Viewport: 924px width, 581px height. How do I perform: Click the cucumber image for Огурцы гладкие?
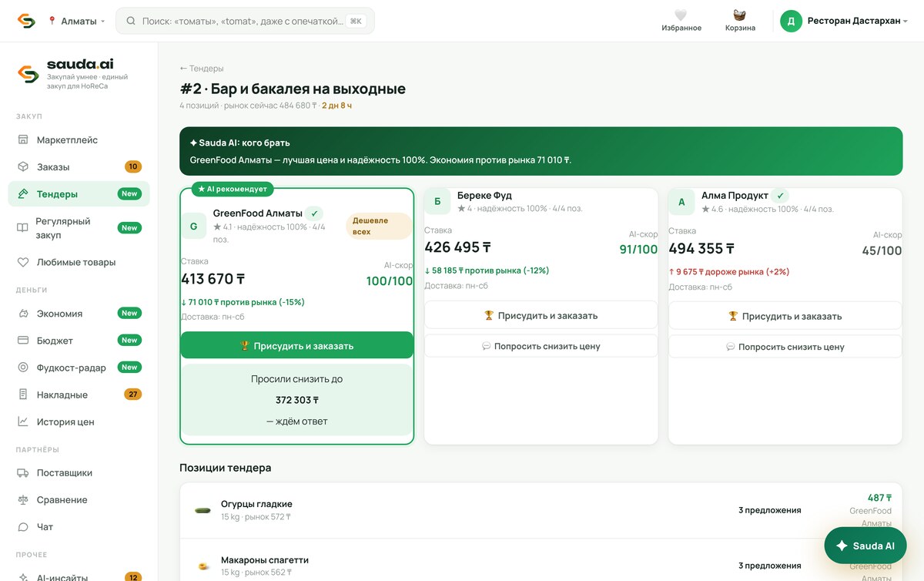(203, 510)
